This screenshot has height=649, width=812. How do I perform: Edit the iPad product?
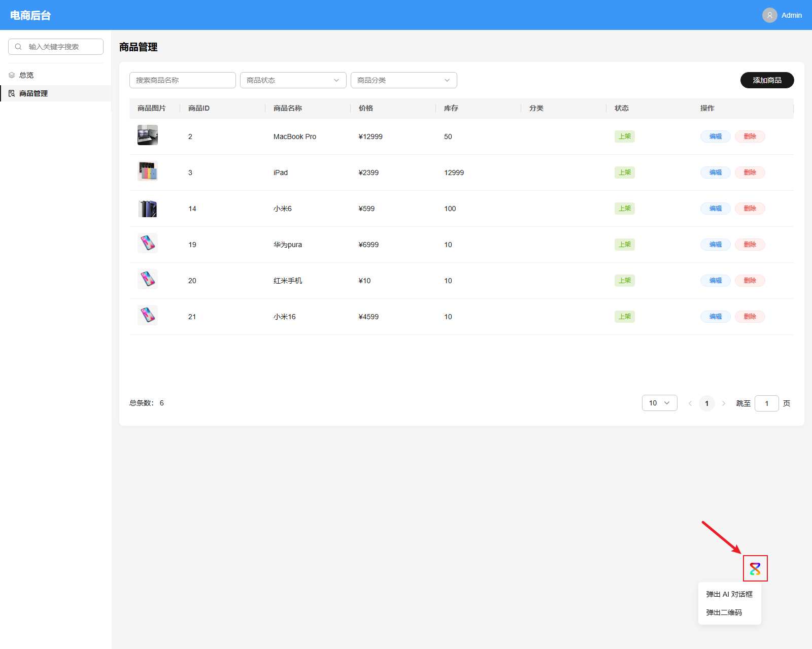click(716, 173)
